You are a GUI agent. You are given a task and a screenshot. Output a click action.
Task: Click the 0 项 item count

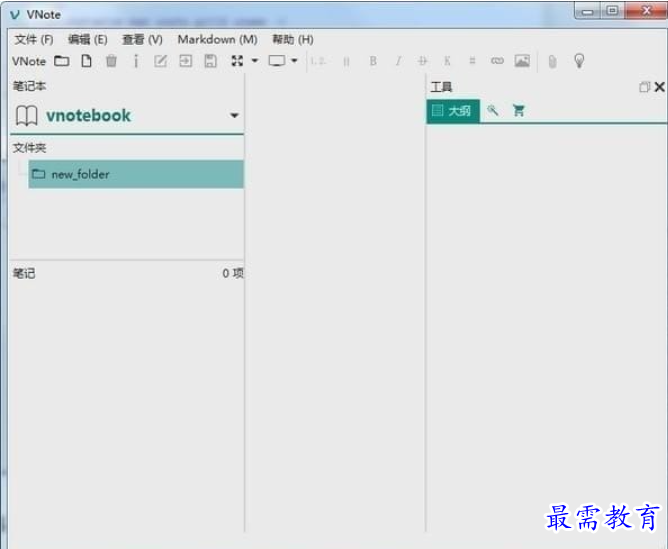233,273
